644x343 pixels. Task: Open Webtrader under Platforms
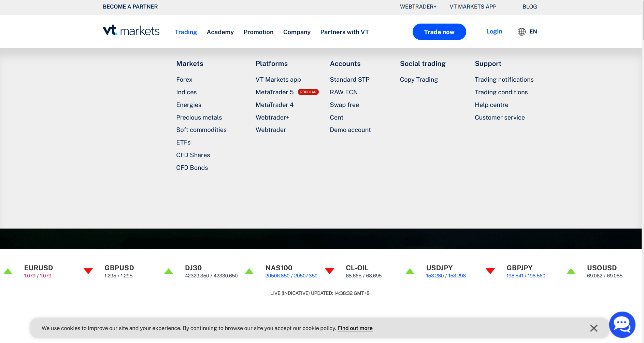(x=271, y=130)
